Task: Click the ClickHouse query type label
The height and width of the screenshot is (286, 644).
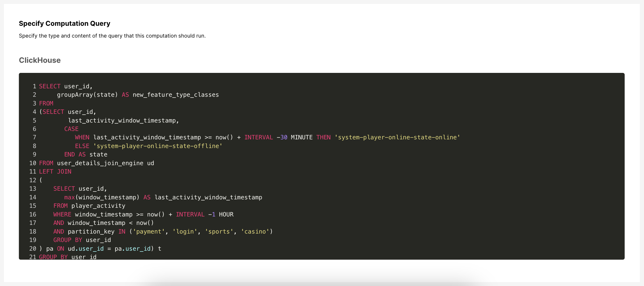Action: [40, 60]
